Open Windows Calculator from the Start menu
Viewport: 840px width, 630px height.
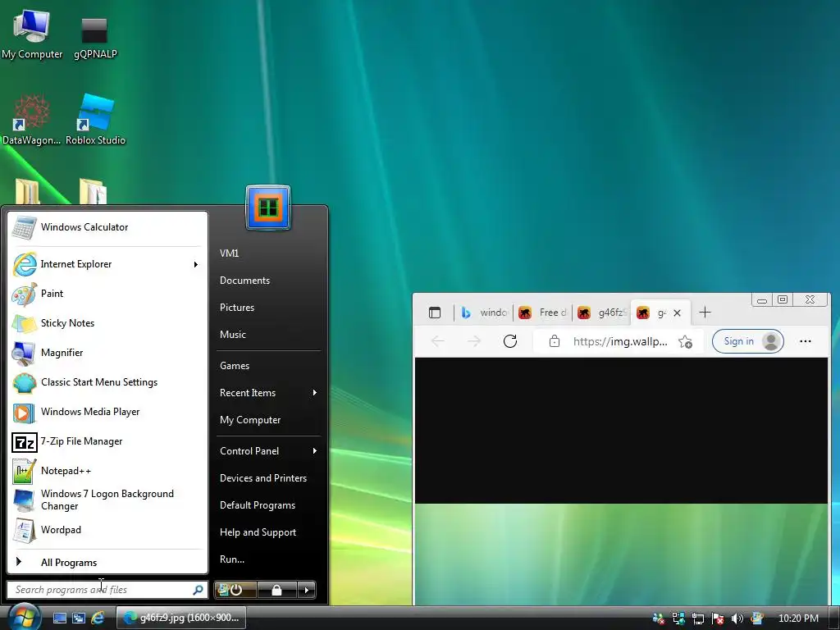107,227
